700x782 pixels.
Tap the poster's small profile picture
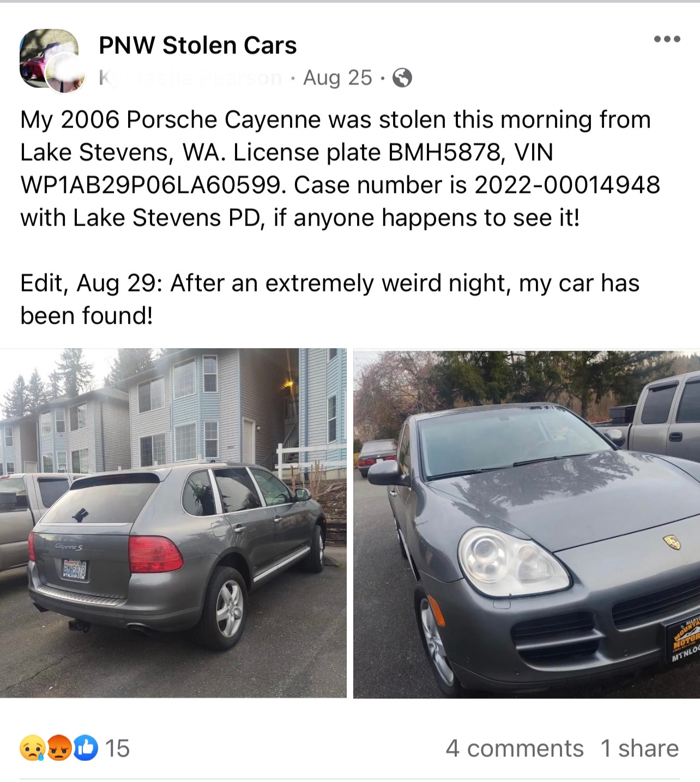pos(65,75)
